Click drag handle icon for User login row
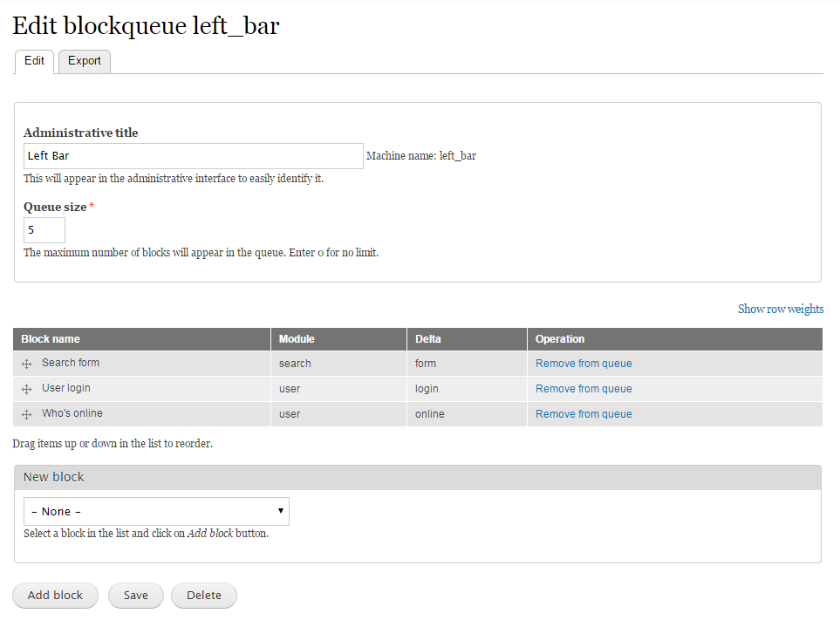The image size is (840, 620). pyautogui.click(x=26, y=389)
